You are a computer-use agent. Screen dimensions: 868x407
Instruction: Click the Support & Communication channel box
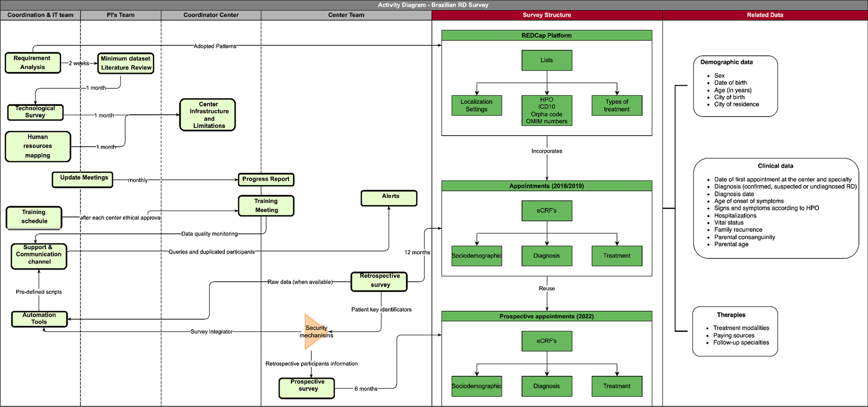click(39, 256)
